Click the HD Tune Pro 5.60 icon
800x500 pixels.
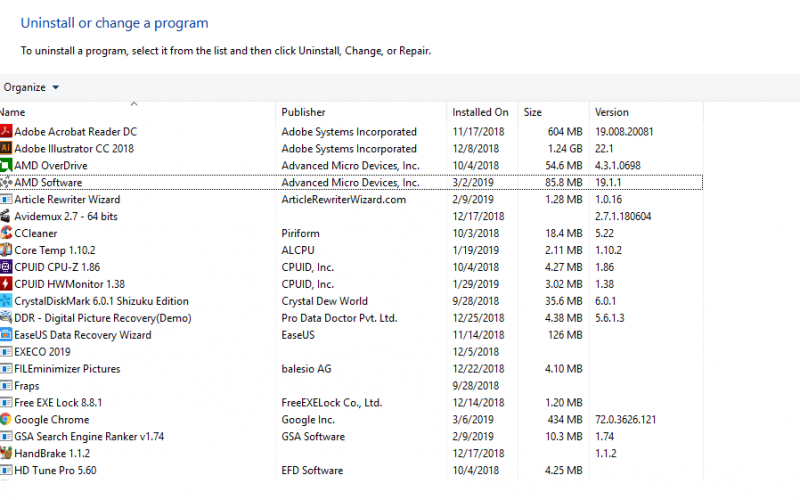click(x=6, y=469)
